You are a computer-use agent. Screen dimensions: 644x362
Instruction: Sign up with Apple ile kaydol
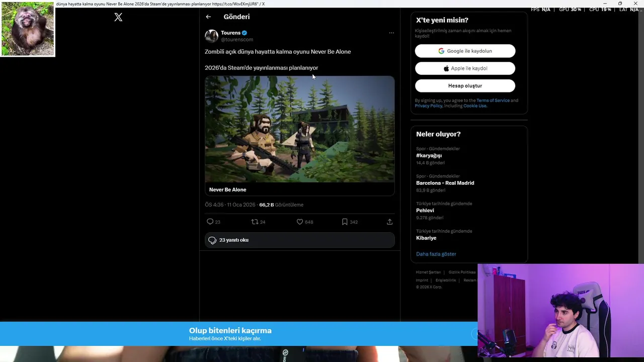tap(465, 68)
